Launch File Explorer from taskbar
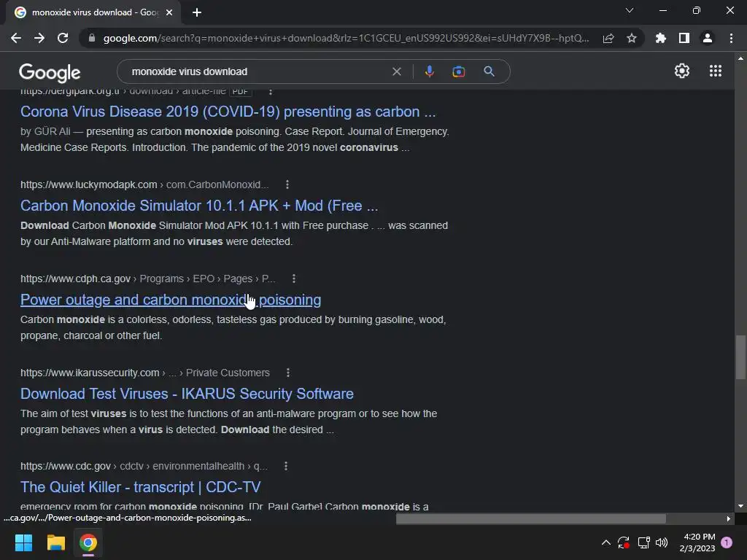The image size is (747, 560). (55, 542)
